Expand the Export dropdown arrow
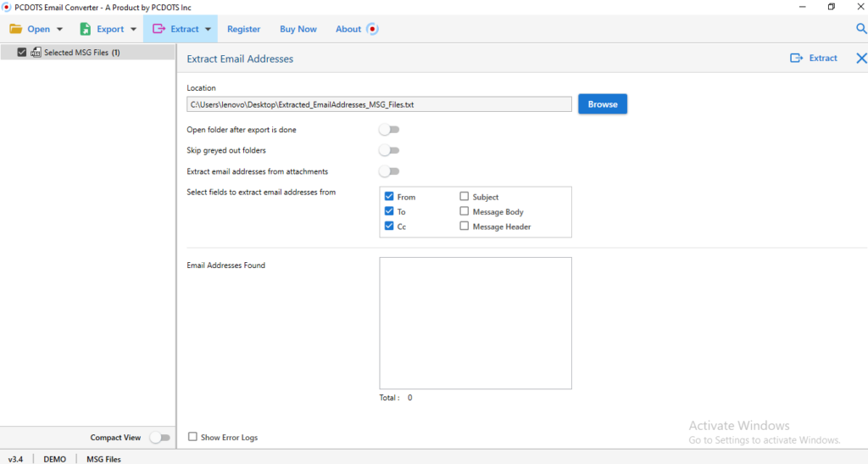This screenshot has width=868, height=464. coord(133,30)
